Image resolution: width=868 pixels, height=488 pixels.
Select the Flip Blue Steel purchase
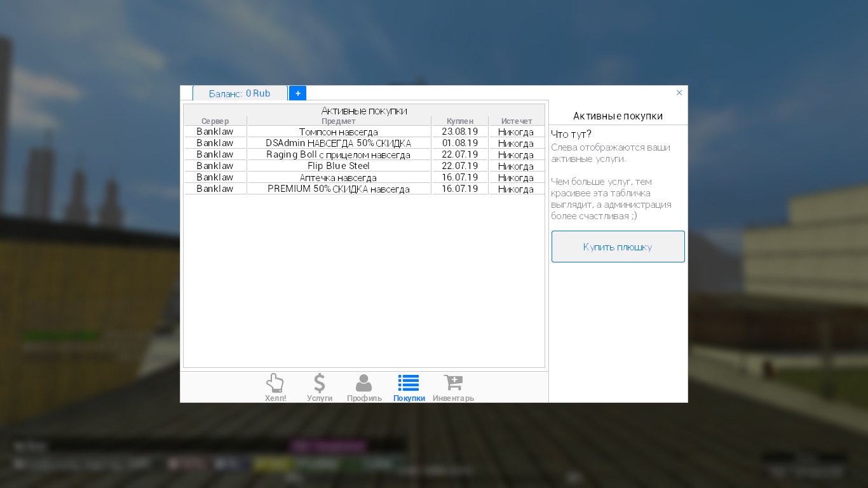pos(339,166)
